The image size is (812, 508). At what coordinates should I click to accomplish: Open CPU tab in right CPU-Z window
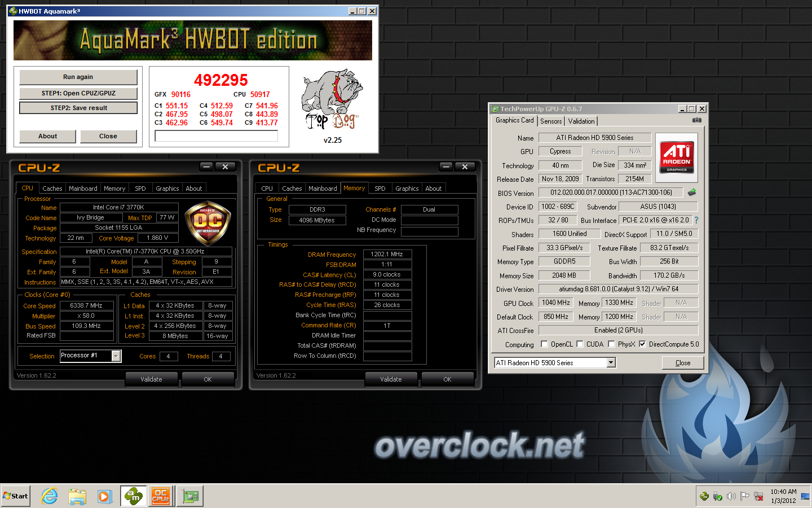coord(267,189)
